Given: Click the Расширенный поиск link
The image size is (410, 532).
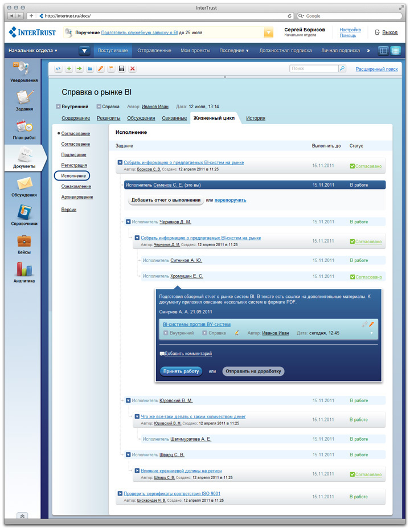Looking at the screenshot, I should coord(376,69).
